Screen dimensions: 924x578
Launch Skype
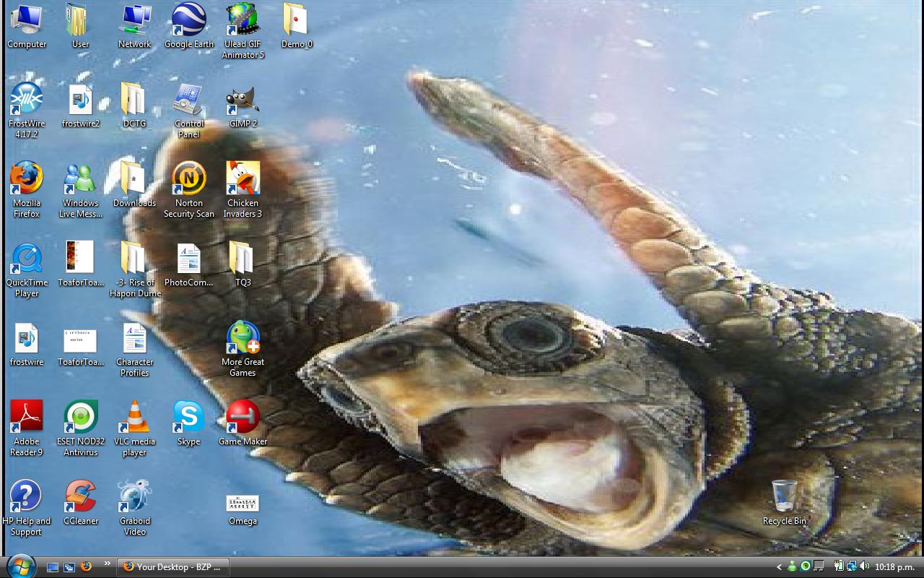pyautogui.click(x=188, y=416)
